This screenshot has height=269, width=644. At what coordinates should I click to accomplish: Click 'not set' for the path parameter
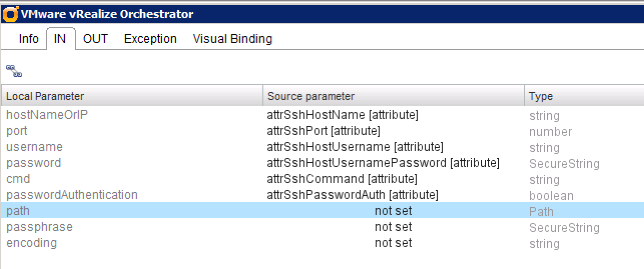(393, 211)
